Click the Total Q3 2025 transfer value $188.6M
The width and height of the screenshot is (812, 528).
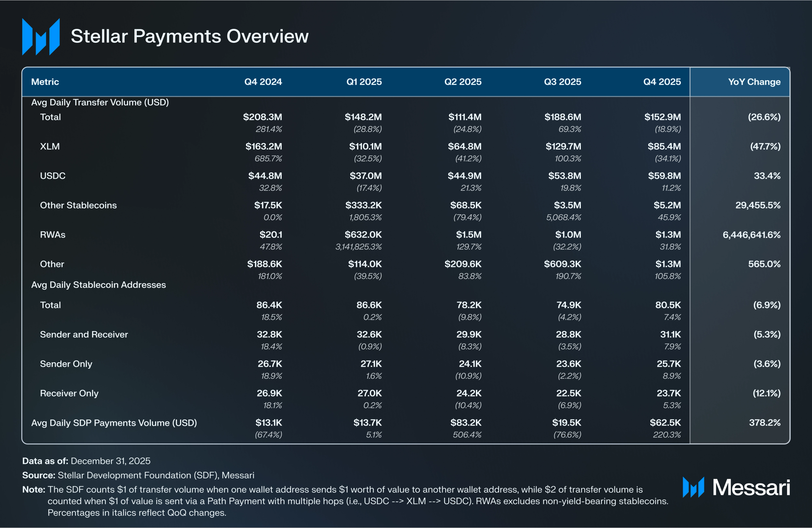pos(563,117)
